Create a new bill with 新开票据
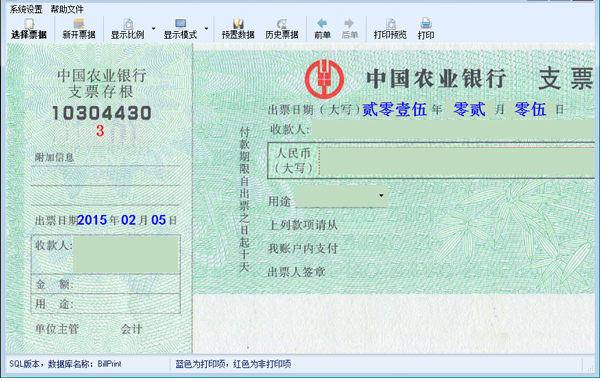Viewport: 601px width, 381px height. (79, 29)
